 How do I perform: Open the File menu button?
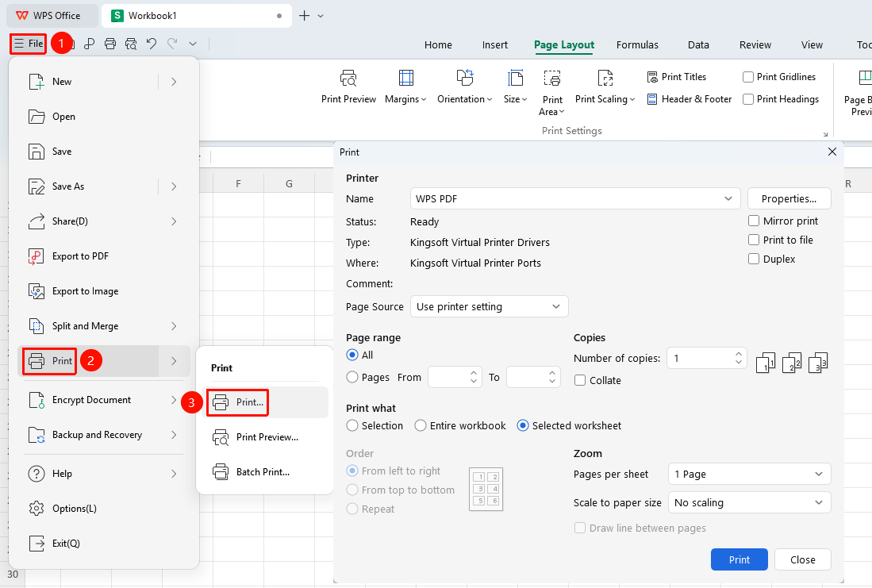pyautogui.click(x=29, y=44)
